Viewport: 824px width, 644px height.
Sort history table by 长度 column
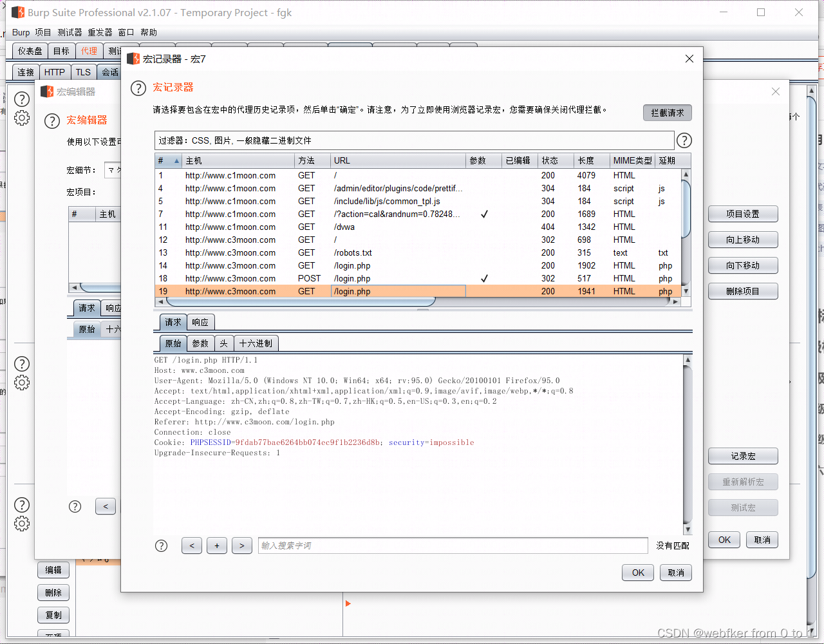592,160
